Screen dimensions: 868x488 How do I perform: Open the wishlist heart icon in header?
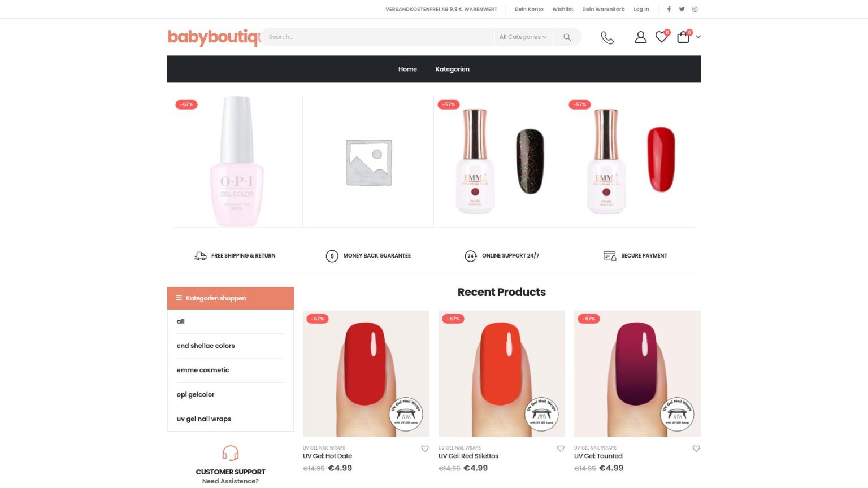coord(661,37)
